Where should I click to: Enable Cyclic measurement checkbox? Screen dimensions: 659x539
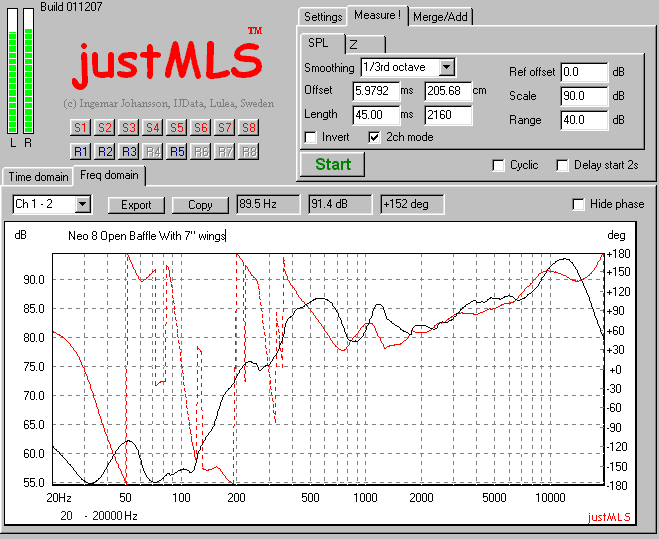(x=498, y=165)
